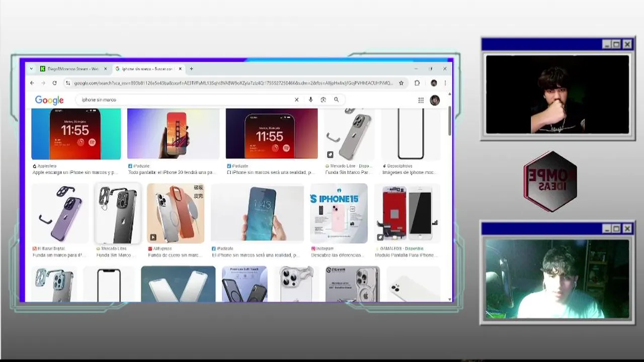Focus the Google search box with 'iphone sin marco'

[x=186, y=100]
